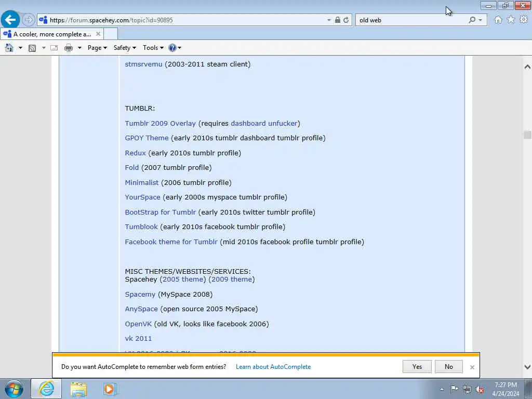This screenshot has height=399, width=532.
Task: Open the Spacehey 2005 theme link
Action: pyautogui.click(x=183, y=279)
